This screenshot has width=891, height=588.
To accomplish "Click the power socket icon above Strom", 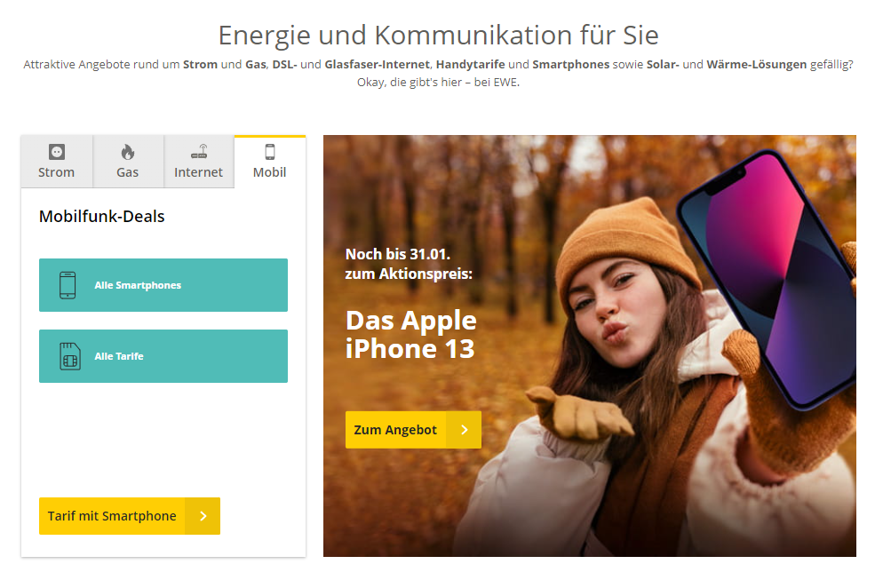I will click(56, 152).
